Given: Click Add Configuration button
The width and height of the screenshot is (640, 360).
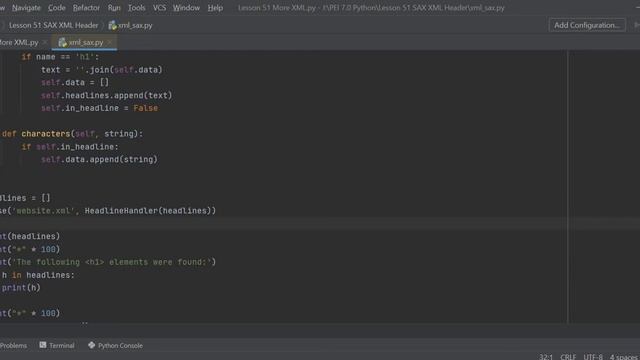Looking at the screenshot, I should coord(587,25).
